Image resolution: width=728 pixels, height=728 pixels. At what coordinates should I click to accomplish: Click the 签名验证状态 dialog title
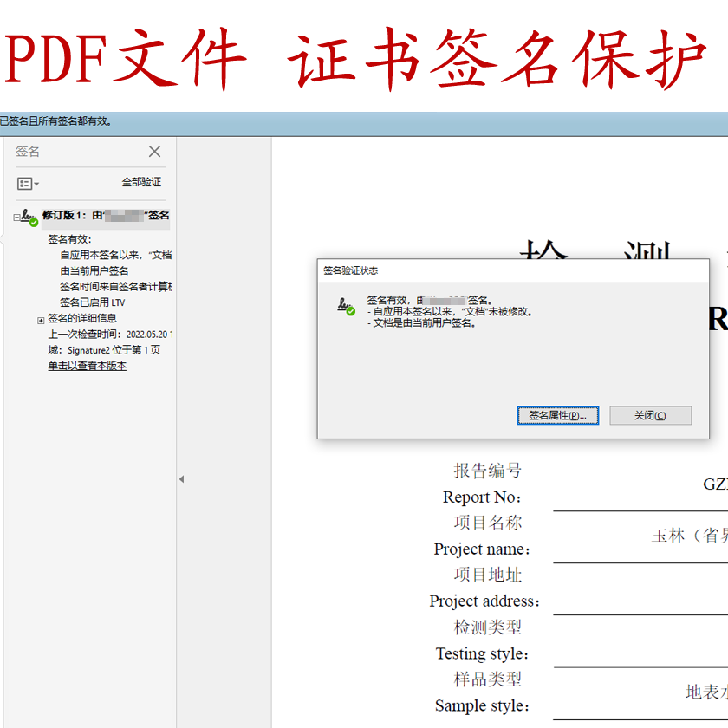pyautogui.click(x=350, y=270)
